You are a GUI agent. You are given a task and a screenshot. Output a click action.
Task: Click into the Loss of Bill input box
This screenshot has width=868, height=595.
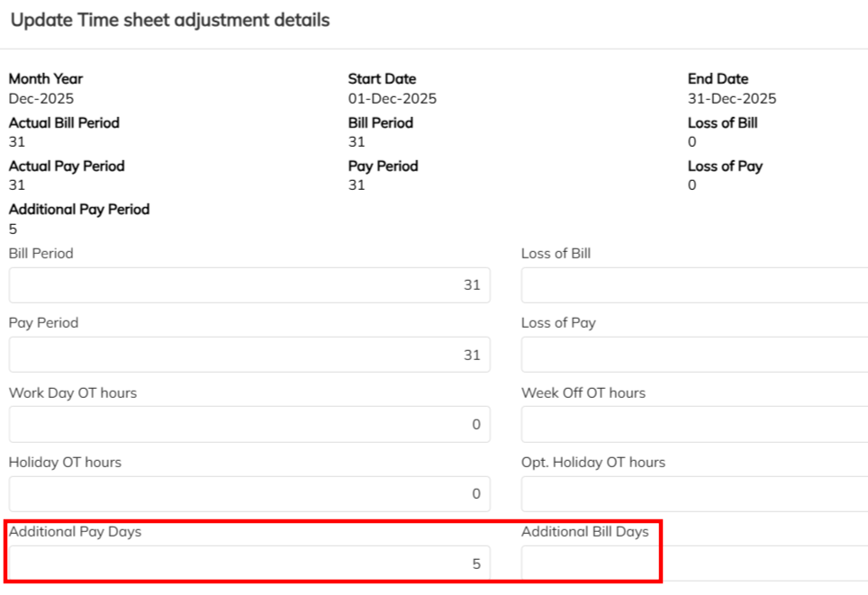point(693,285)
